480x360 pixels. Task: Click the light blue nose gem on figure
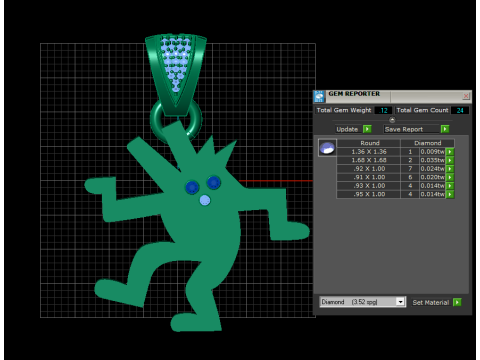(205, 200)
